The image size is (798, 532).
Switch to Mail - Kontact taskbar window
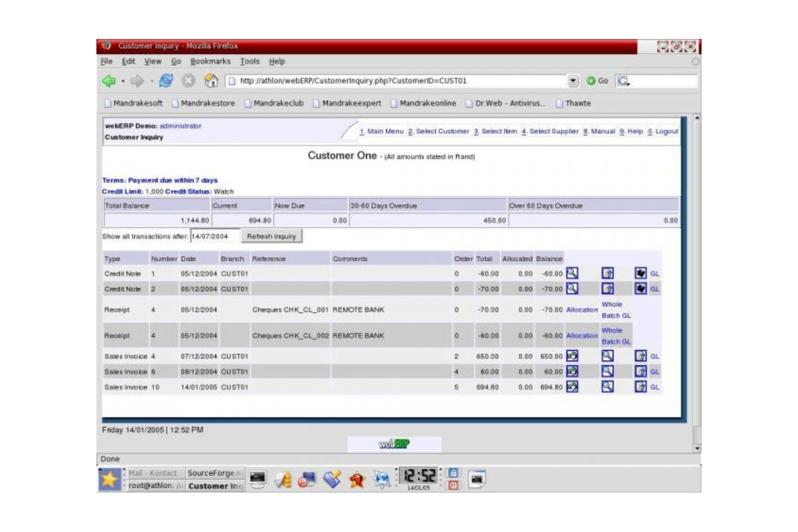click(x=153, y=473)
